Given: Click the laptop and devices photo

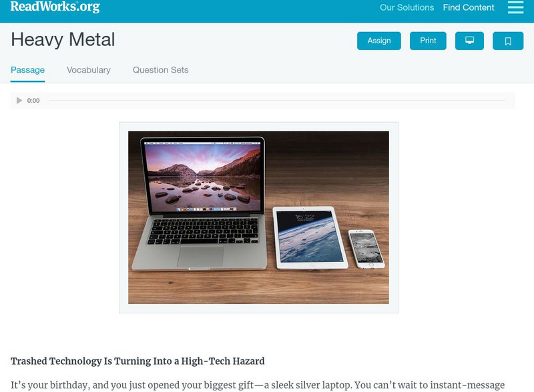Looking at the screenshot, I should [x=258, y=217].
